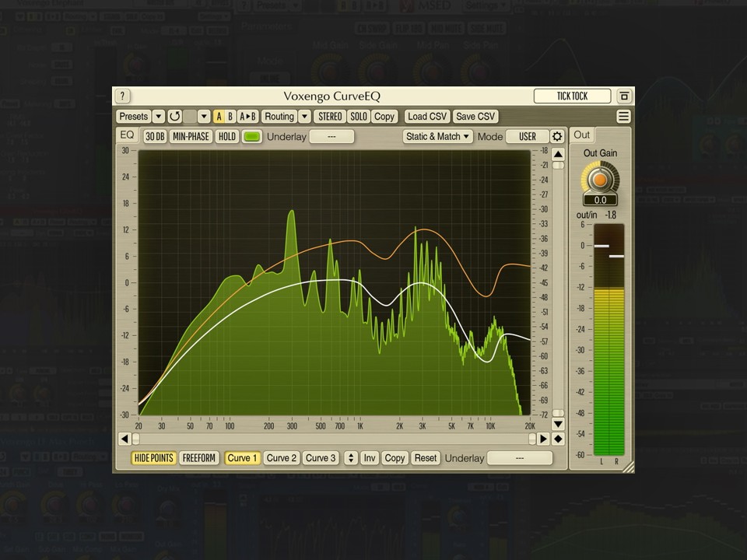Click the left arrow of the frequency scroller
This screenshot has width=747, height=560.
point(124,439)
